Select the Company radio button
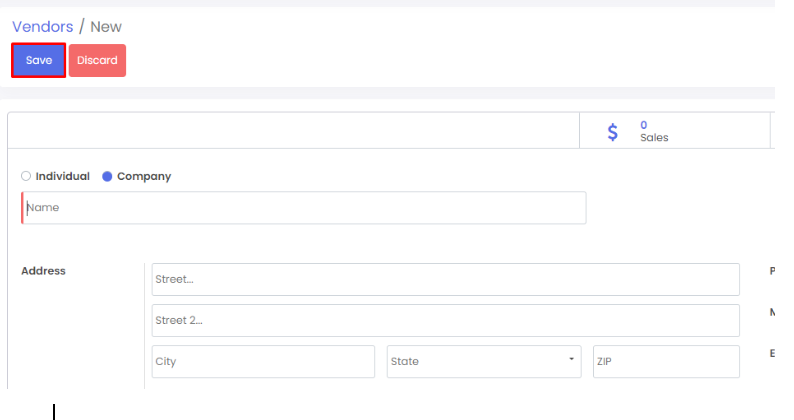 (107, 176)
